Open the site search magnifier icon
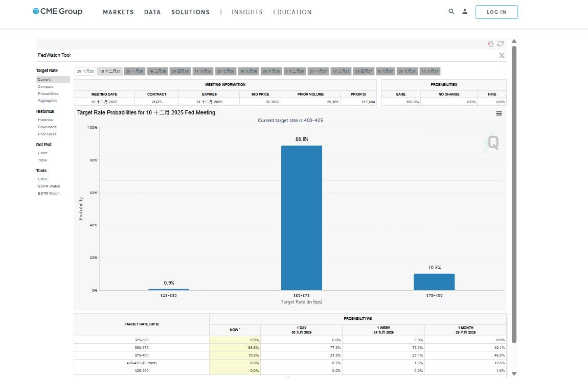Screen dimensions: 588x378 coord(451,12)
